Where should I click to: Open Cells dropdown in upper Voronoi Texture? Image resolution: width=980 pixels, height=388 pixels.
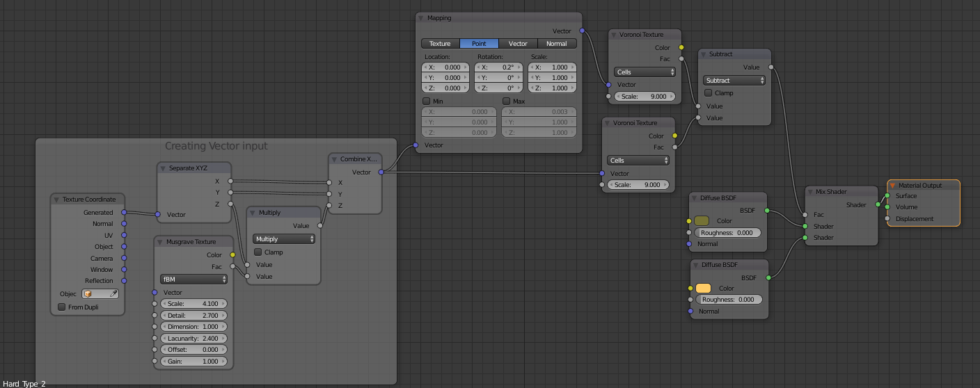click(x=645, y=72)
